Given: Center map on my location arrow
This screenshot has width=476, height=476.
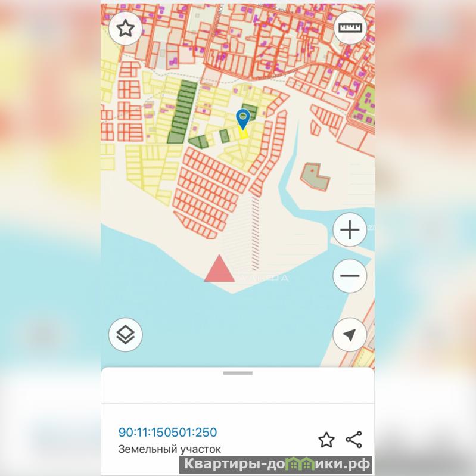Looking at the screenshot, I should (350, 335).
